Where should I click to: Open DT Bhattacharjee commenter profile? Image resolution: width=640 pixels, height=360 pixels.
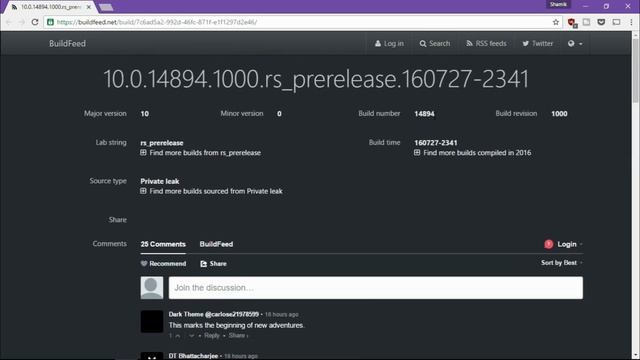point(193,356)
